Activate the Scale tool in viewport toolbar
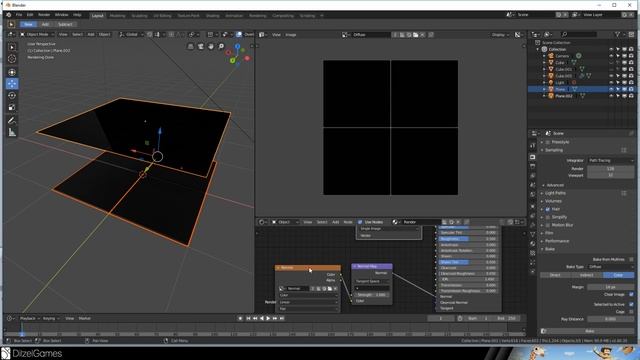 tap(12, 107)
